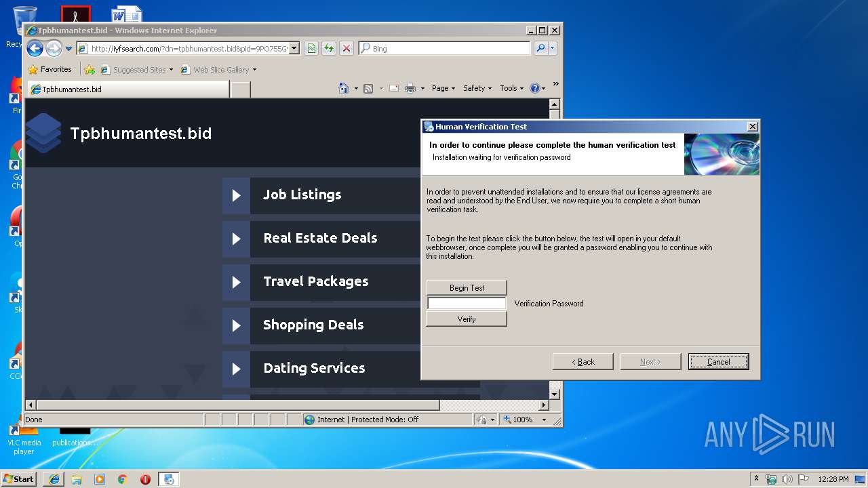
Task: Open the Suggested Sites link
Action: pos(136,69)
